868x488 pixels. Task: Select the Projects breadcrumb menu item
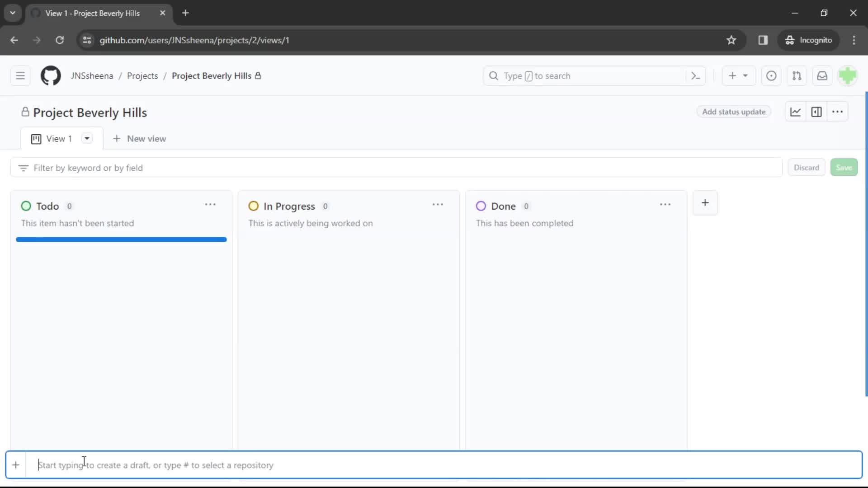pyautogui.click(x=142, y=75)
